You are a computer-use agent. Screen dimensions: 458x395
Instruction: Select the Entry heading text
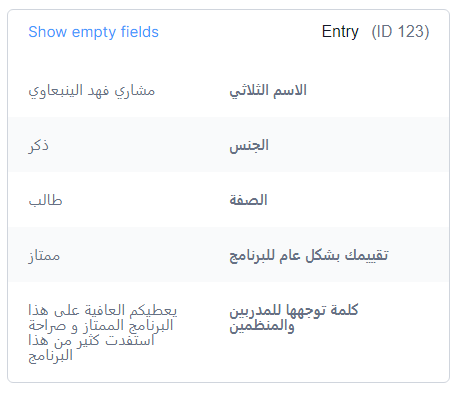(x=340, y=32)
